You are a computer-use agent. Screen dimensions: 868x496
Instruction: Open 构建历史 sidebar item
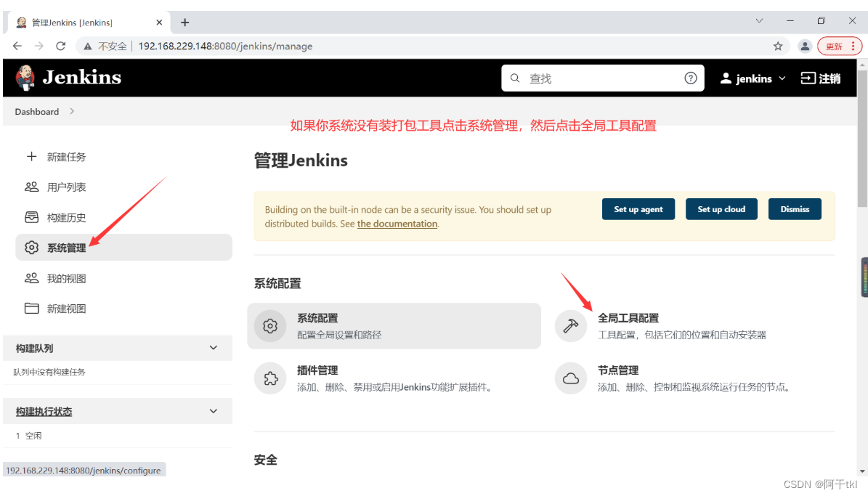(66, 218)
